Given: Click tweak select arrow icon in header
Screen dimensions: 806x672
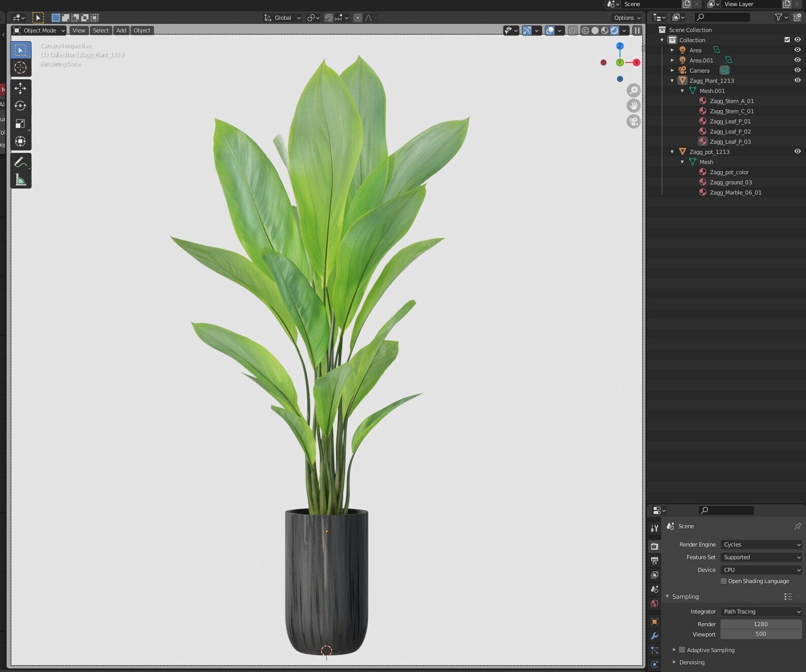Looking at the screenshot, I should (x=38, y=18).
